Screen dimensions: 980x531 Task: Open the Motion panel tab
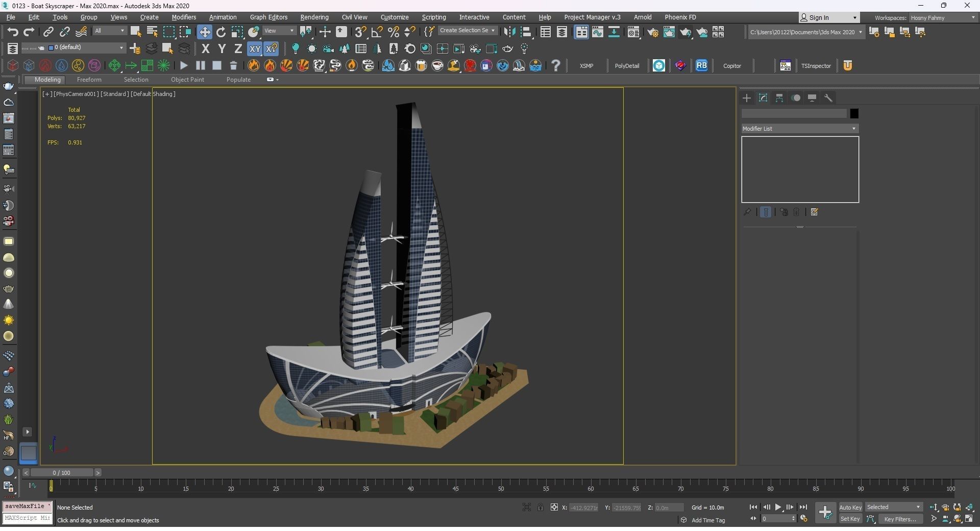pos(796,98)
